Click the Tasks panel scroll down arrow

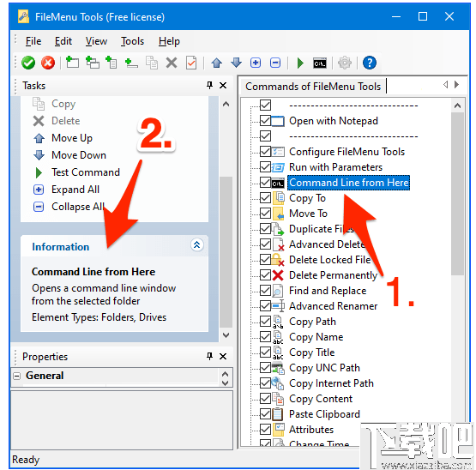pyautogui.click(x=226, y=335)
